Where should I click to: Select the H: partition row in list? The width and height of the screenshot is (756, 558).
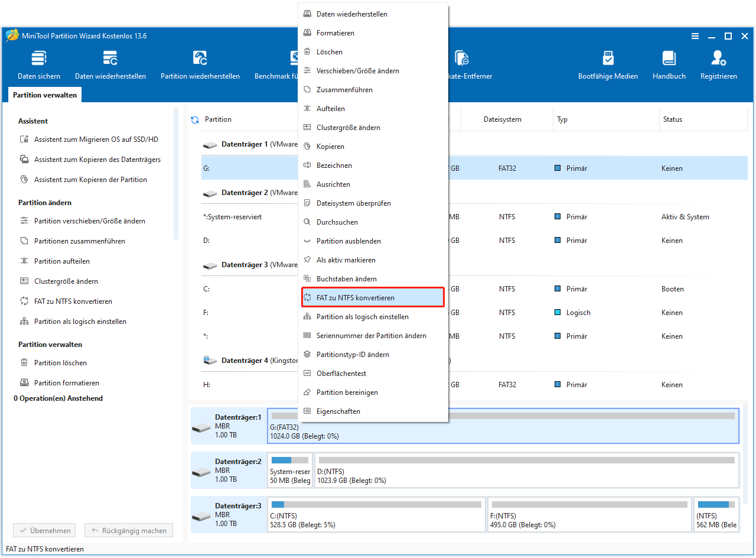474,385
